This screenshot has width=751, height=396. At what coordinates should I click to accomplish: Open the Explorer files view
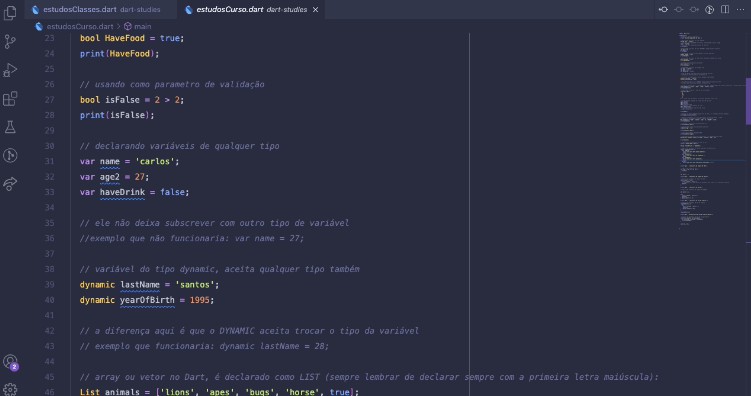click(x=10, y=13)
